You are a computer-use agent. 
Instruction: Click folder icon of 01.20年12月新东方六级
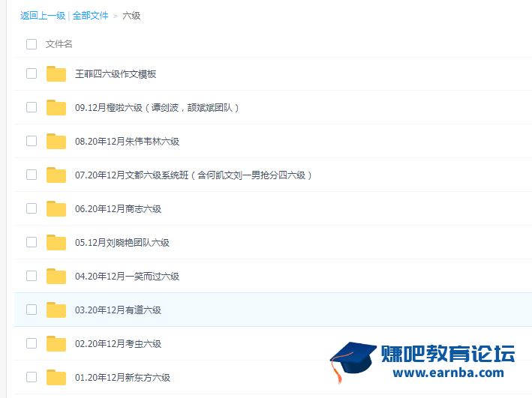(x=56, y=377)
